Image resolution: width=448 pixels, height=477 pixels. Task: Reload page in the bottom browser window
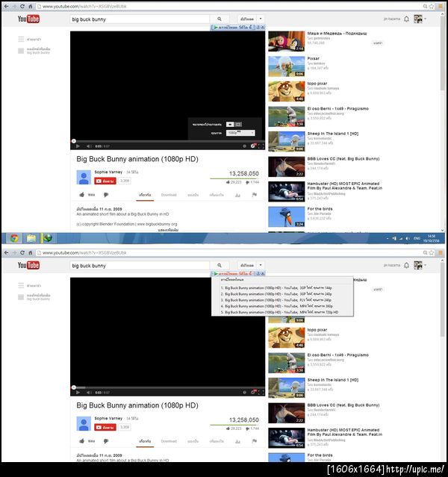[22, 252]
